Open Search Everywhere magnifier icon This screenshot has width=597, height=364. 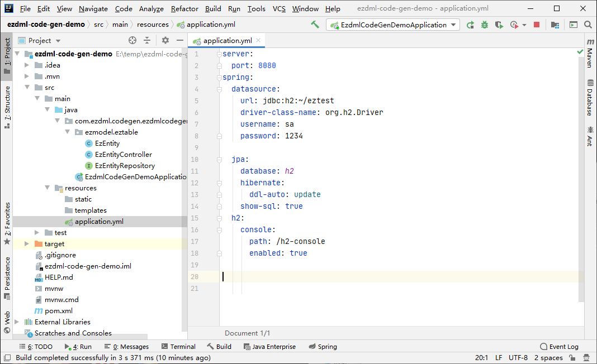click(x=588, y=25)
